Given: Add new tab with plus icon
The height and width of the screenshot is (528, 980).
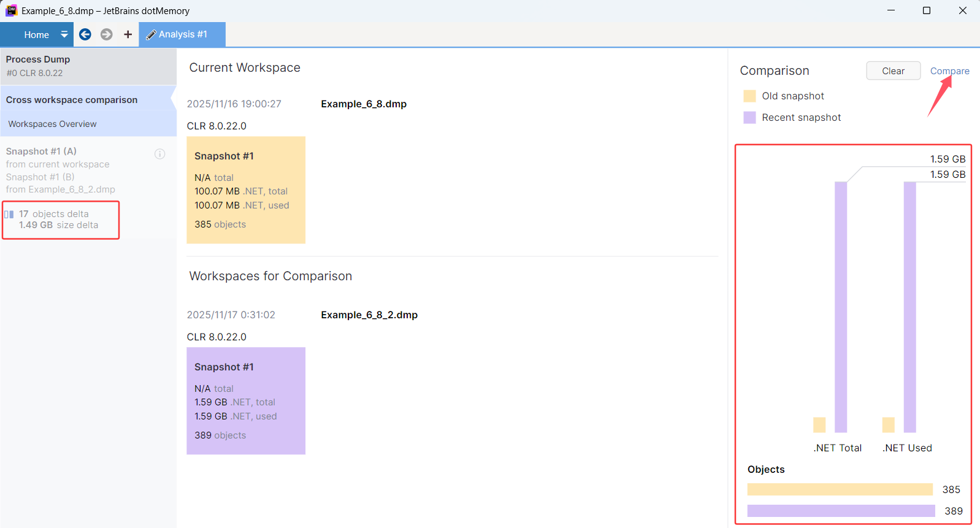Looking at the screenshot, I should coord(128,34).
